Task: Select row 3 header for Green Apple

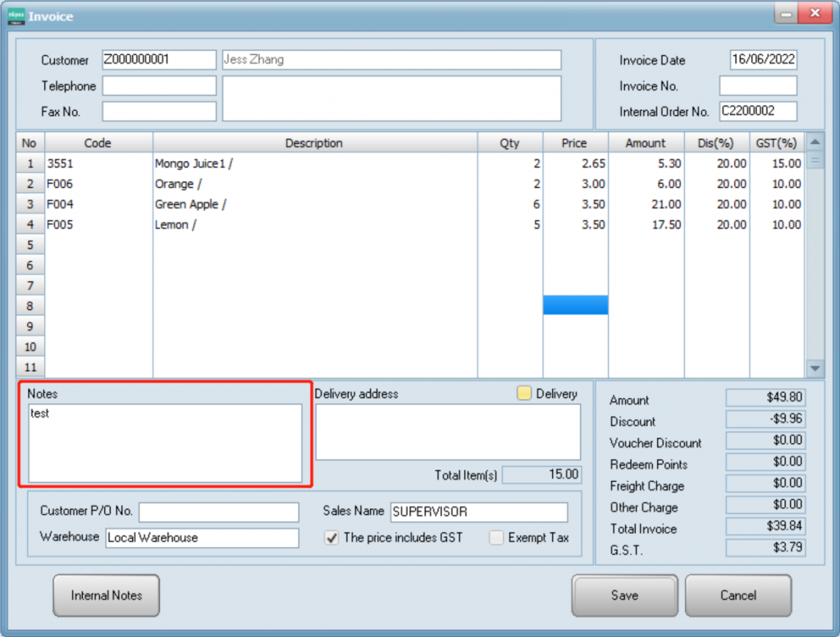Action: [x=30, y=204]
